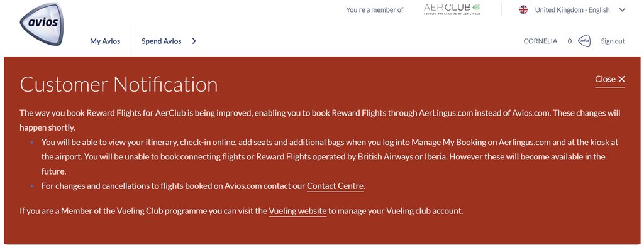
Task: Click the small Avios badge beside balance
Action: [x=584, y=41]
